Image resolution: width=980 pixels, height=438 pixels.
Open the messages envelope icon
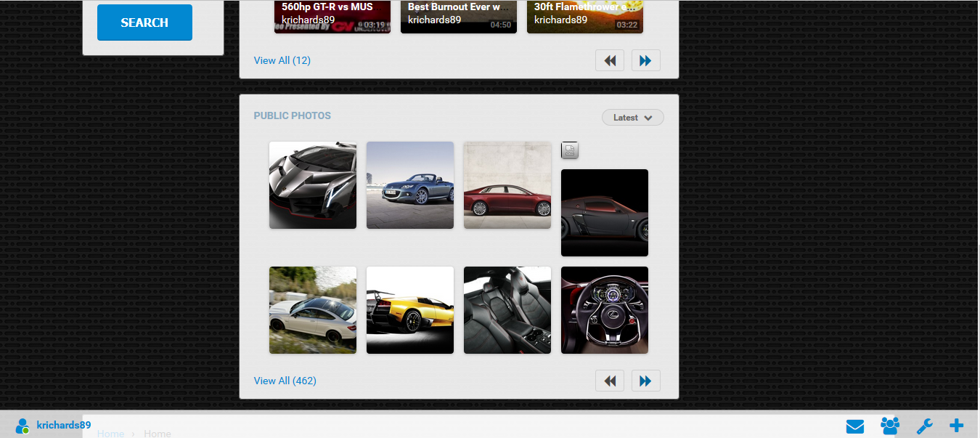(855, 426)
